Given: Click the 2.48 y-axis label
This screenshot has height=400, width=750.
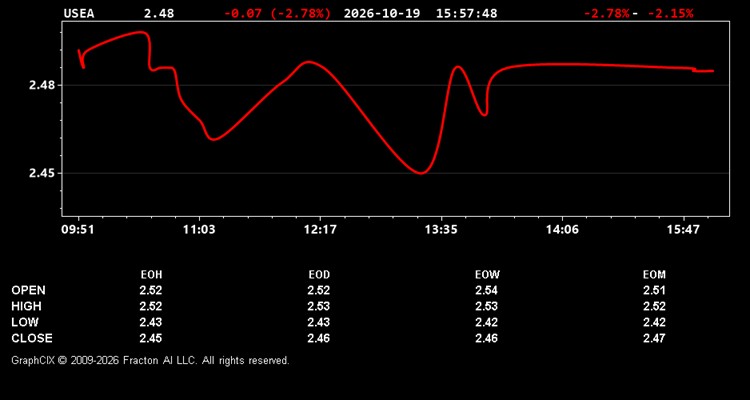Looking at the screenshot, I should pos(42,85).
